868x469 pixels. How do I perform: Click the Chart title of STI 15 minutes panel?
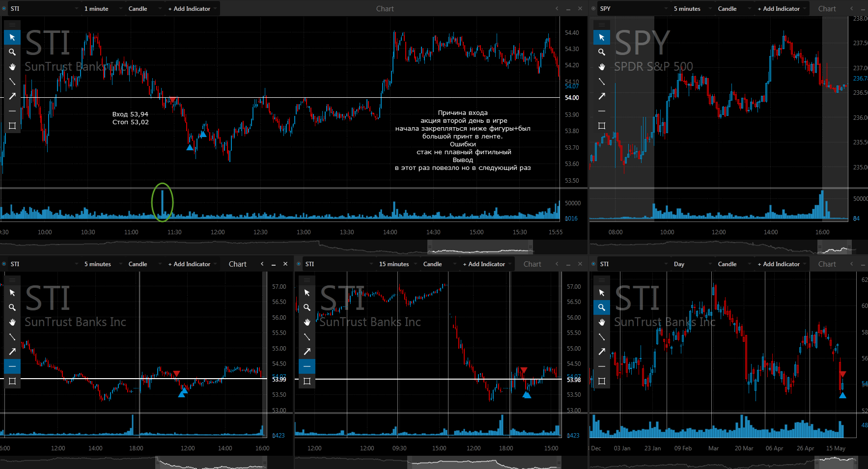point(532,264)
